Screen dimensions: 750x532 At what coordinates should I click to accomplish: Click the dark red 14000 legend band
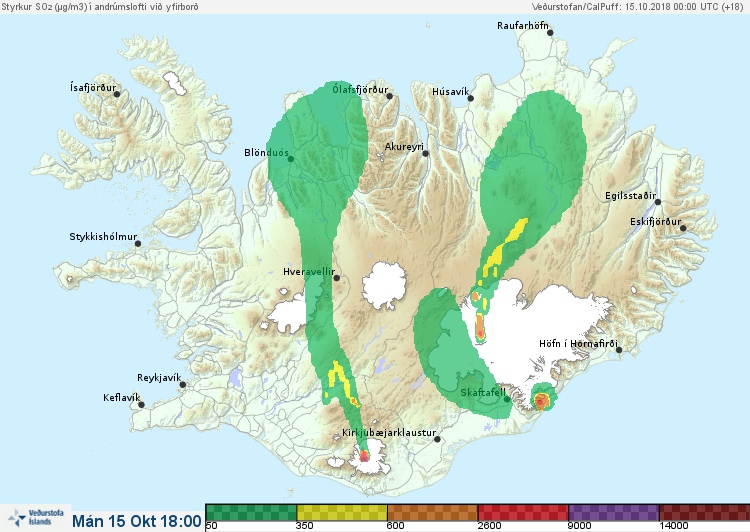(705, 512)
